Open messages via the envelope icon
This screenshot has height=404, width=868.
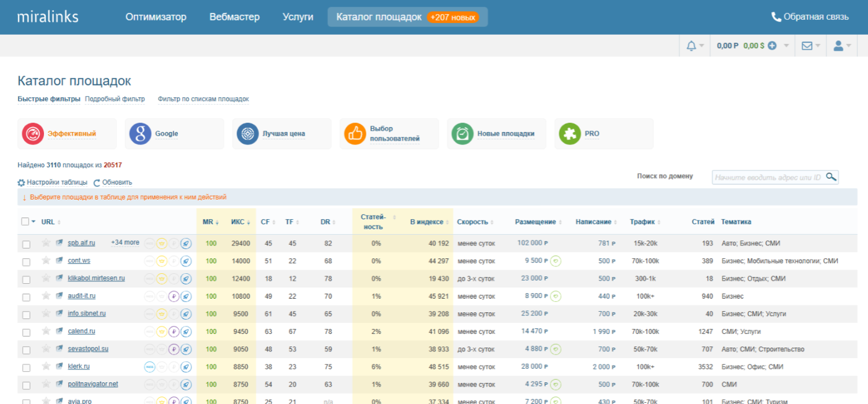pyautogui.click(x=807, y=45)
